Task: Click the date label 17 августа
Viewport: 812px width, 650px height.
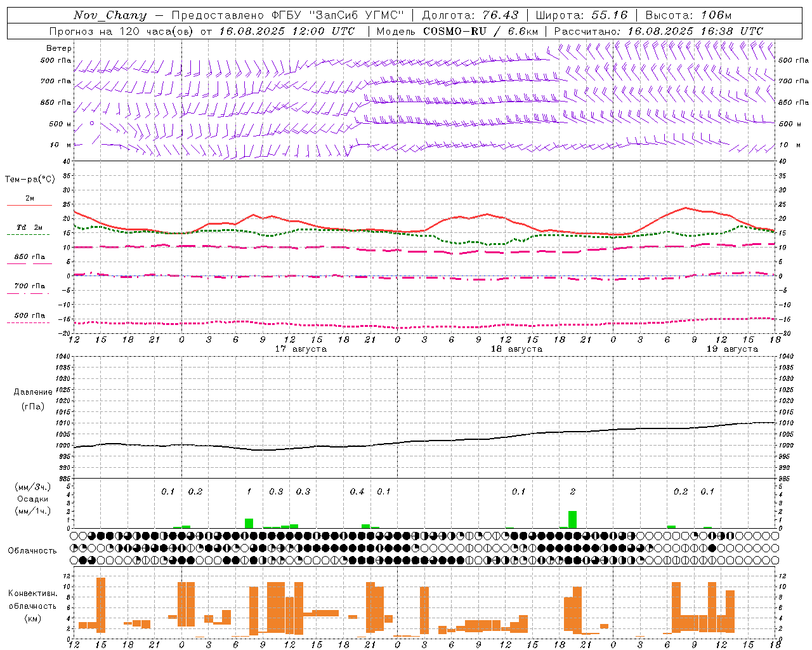Action: (x=301, y=349)
